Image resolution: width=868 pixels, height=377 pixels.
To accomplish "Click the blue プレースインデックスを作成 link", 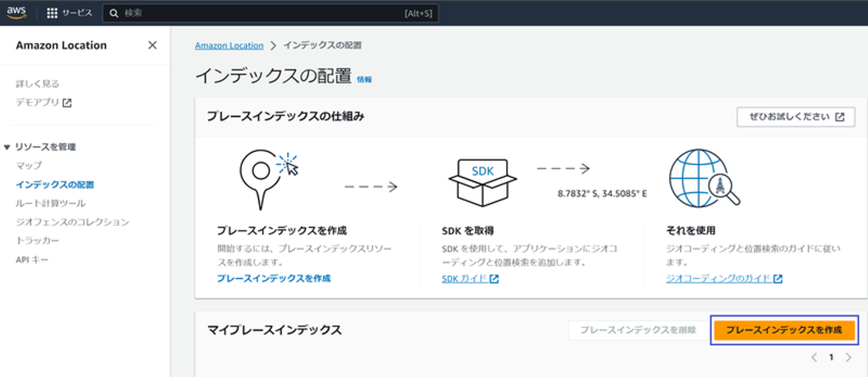I will (x=274, y=278).
